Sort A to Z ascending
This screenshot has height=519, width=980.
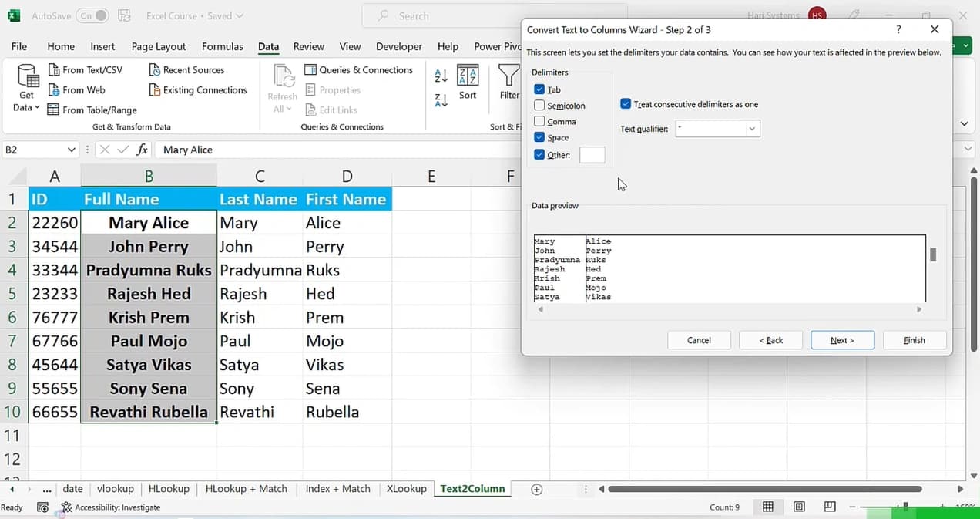click(441, 75)
